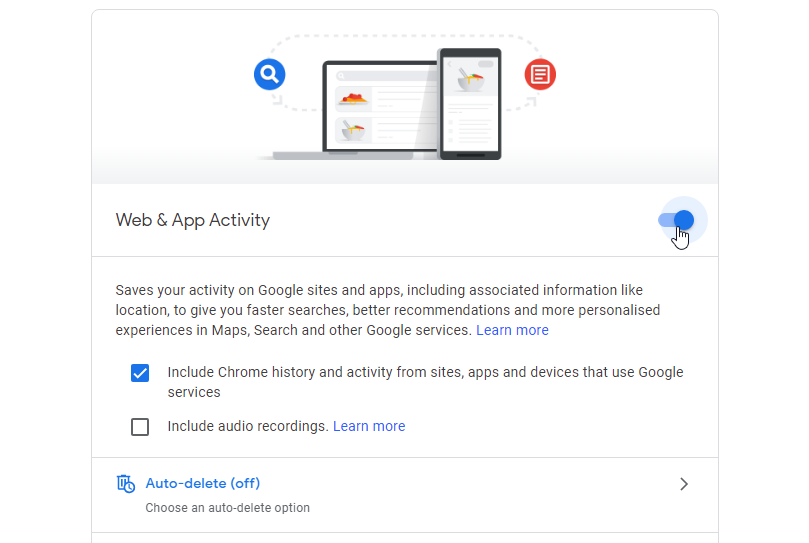Uncheck the Include Chrome history checkbox
This screenshot has height=543, width=809.
[x=140, y=373]
